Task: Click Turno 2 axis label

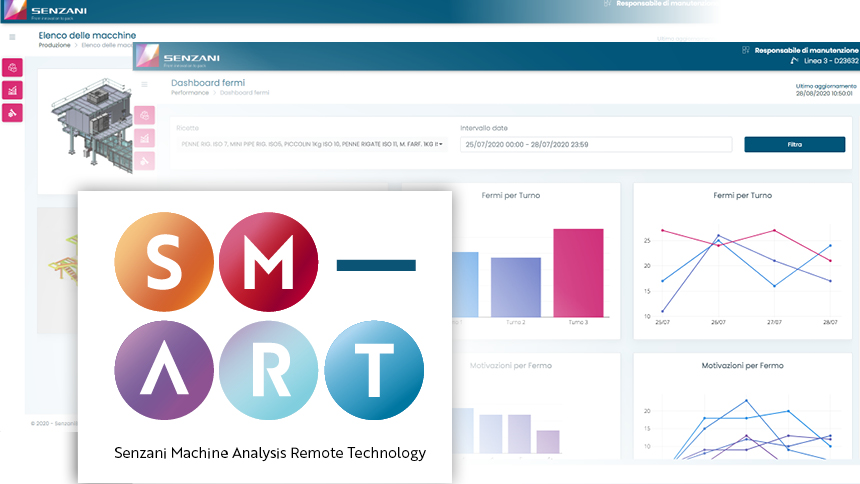Action: [x=516, y=322]
